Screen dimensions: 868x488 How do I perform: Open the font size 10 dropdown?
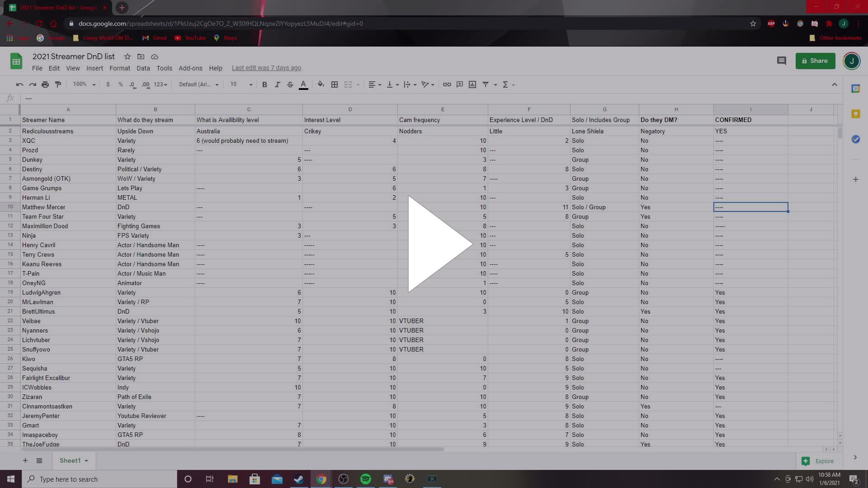click(x=241, y=84)
